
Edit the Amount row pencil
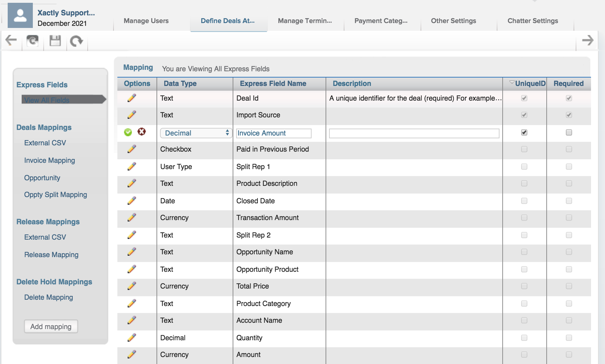coord(132,355)
